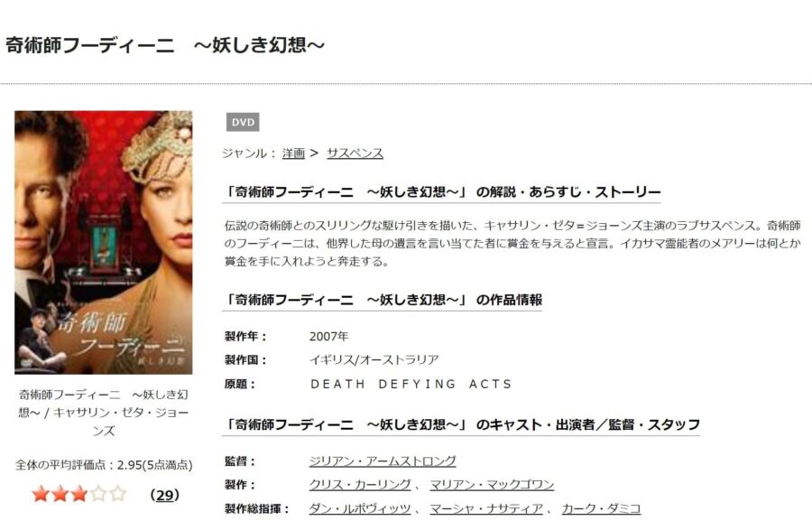This screenshot has width=812, height=521.
Task: Click the first orange rating star
Action: click(41, 495)
